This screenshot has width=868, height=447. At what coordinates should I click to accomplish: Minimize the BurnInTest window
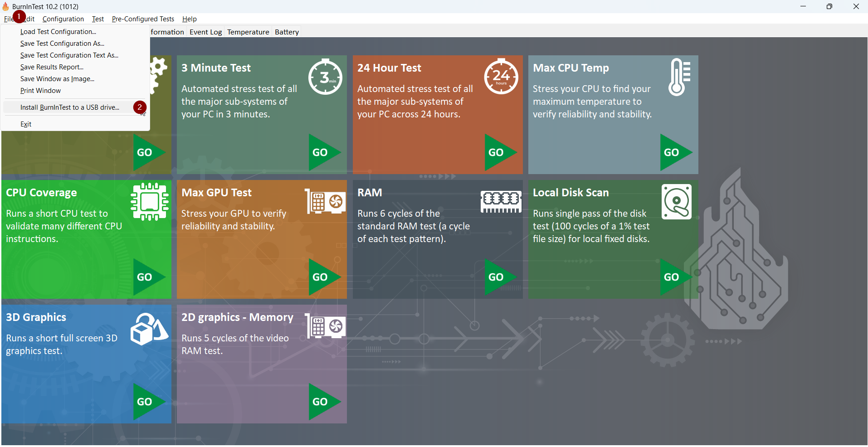click(803, 6)
